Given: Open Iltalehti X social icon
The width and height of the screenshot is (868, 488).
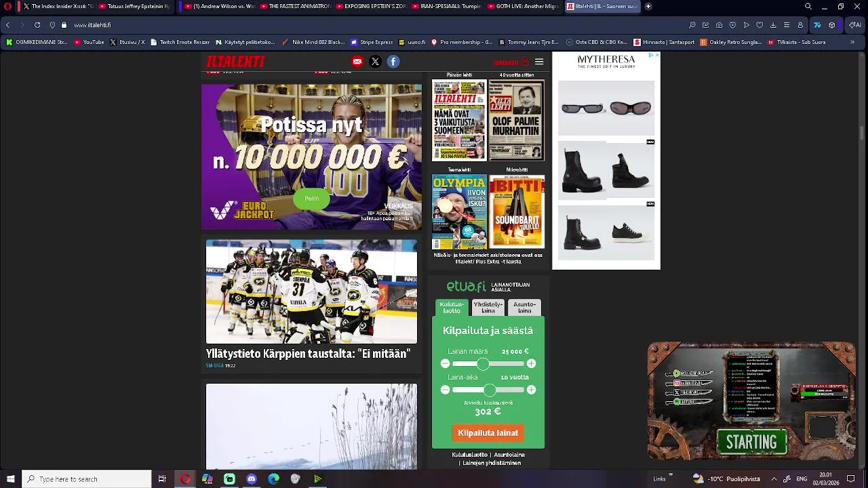Looking at the screenshot, I should 375,62.
